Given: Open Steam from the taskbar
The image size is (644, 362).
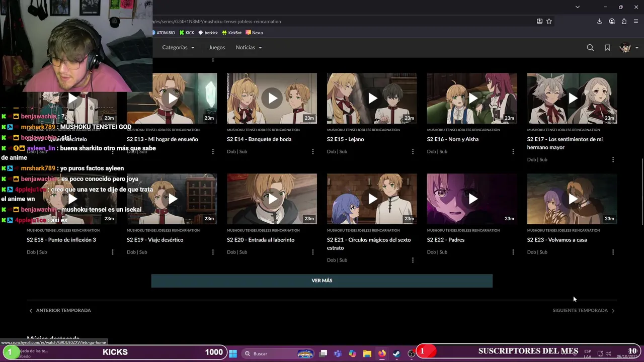Looking at the screenshot, I should [x=396, y=353].
